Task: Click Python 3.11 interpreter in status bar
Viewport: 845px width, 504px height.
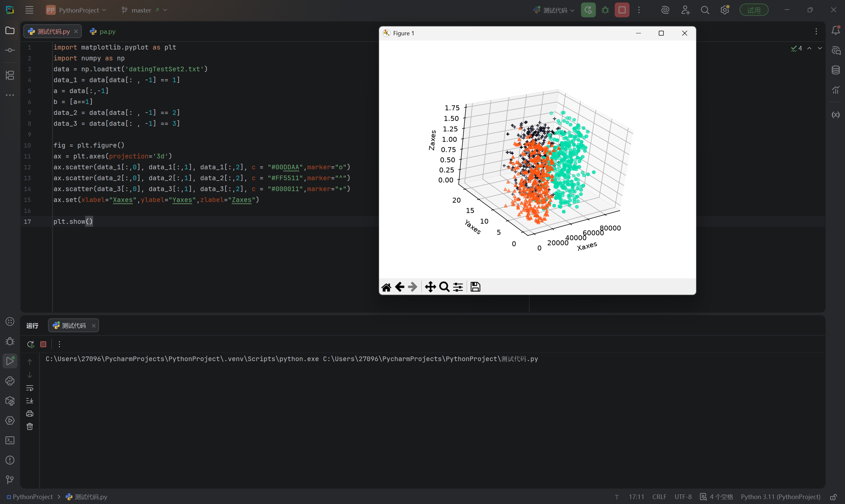Action: pos(780,497)
